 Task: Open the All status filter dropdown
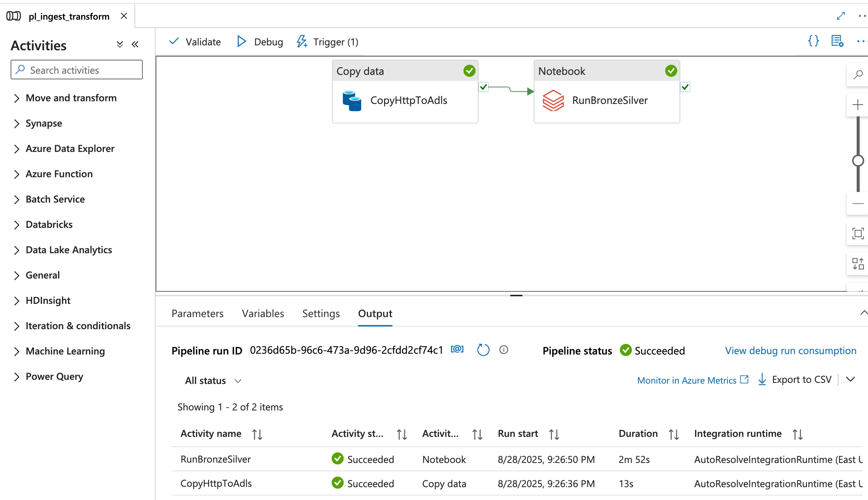[213, 381]
